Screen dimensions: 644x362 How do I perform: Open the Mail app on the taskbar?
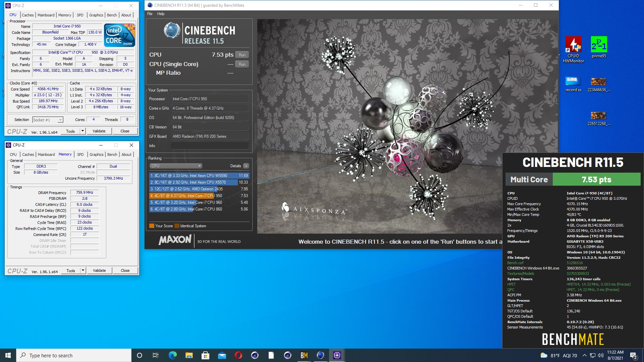pos(222,355)
